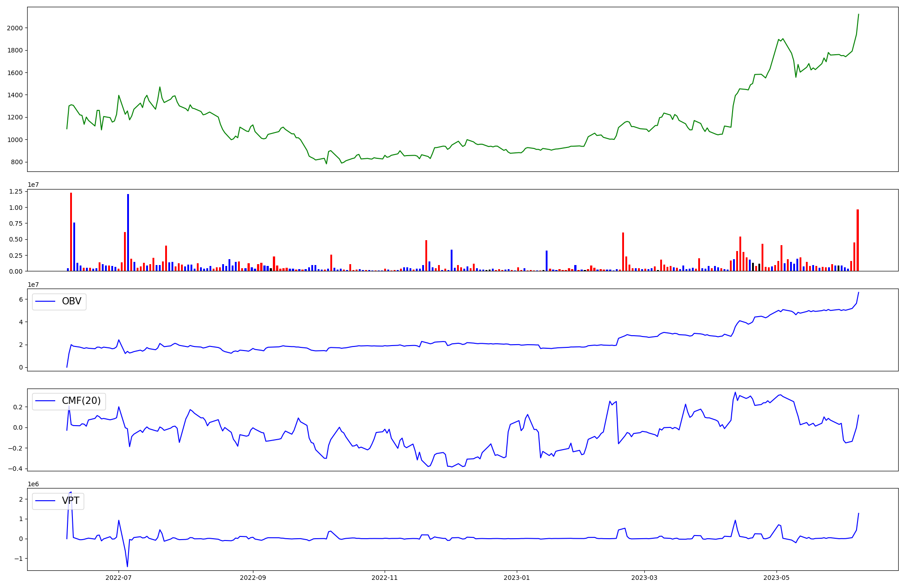
Task: Click the VPT legend label
Action: pyautogui.click(x=71, y=501)
